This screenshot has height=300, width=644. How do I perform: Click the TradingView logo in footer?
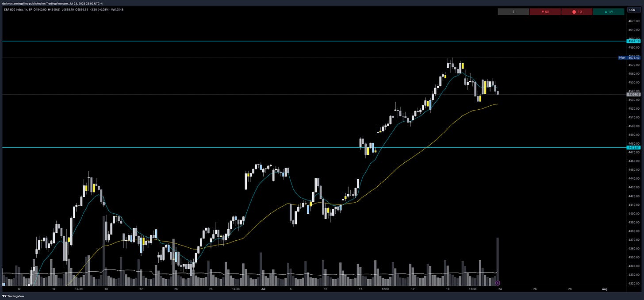pyautogui.click(x=13, y=296)
